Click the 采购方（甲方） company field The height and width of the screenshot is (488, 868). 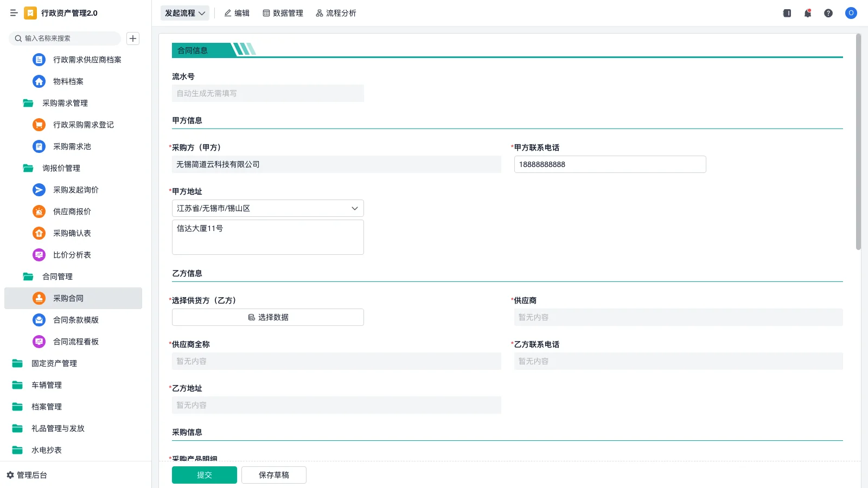click(336, 164)
